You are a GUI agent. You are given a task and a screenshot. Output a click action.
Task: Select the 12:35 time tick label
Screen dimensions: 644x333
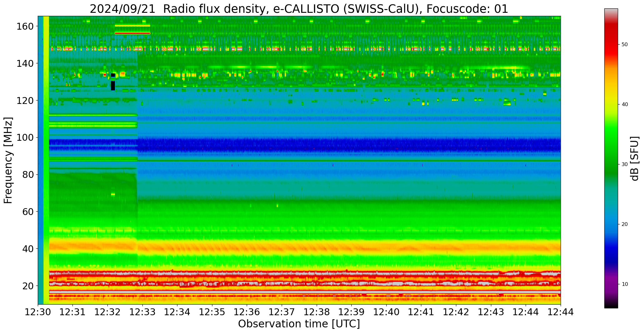[212, 312]
